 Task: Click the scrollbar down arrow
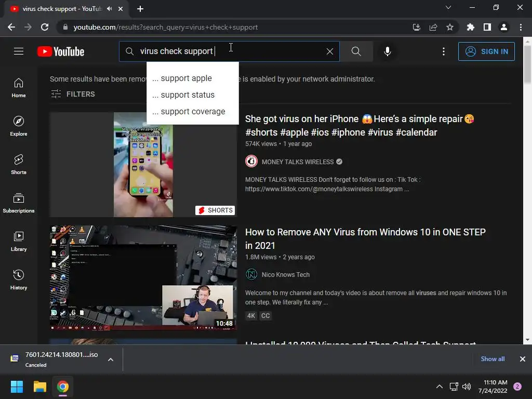click(x=527, y=340)
